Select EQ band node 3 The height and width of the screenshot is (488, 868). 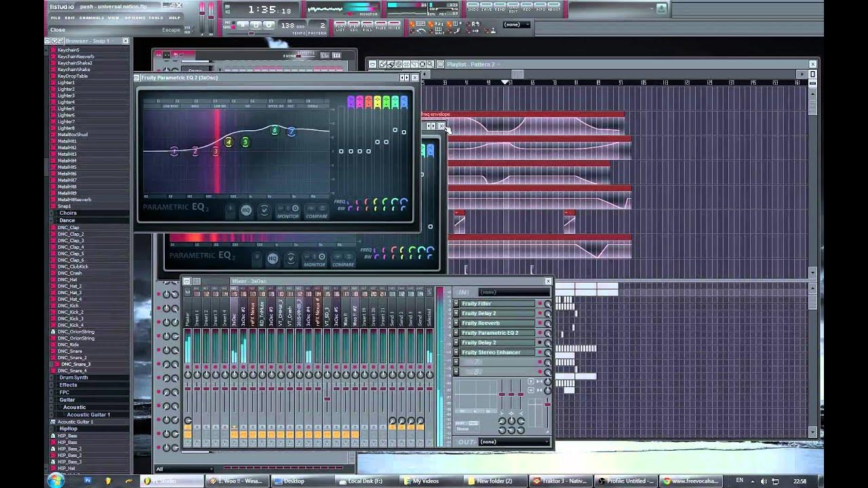pos(216,152)
